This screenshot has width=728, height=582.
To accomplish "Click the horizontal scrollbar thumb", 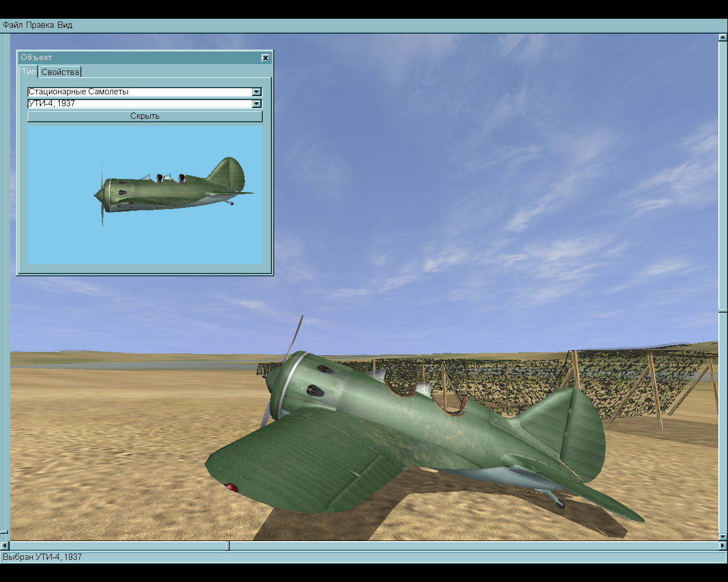I will (x=228, y=546).
